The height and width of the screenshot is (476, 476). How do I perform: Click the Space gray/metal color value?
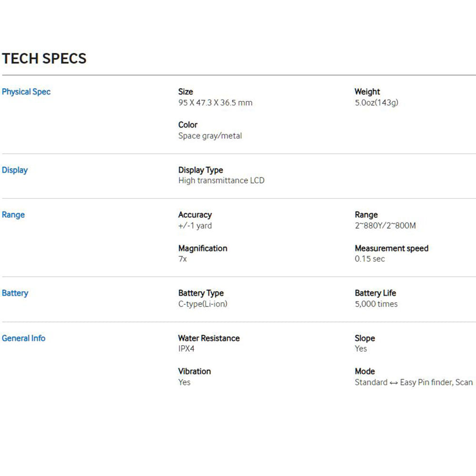click(x=210, y=136)
